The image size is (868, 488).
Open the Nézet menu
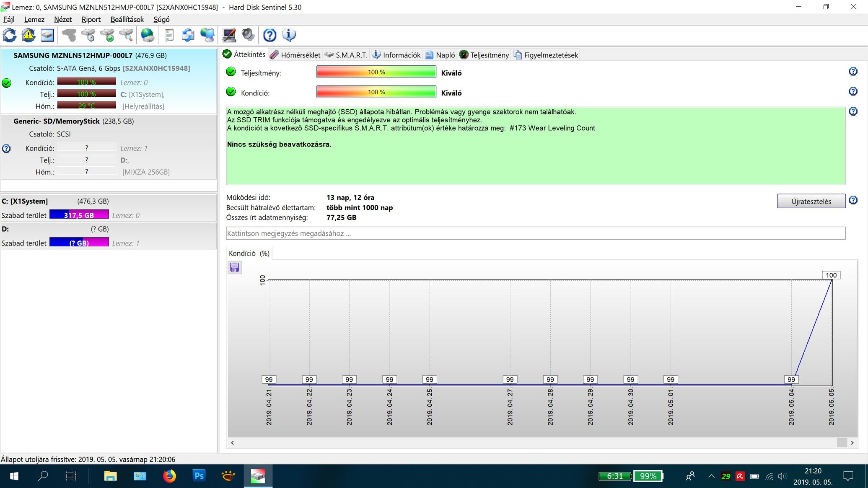point(63,19)
